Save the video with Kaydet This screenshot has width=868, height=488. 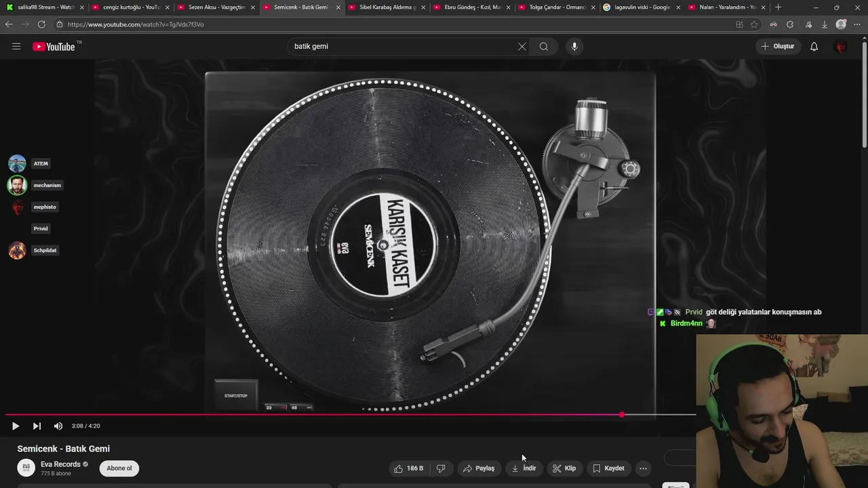click(608, 468)
